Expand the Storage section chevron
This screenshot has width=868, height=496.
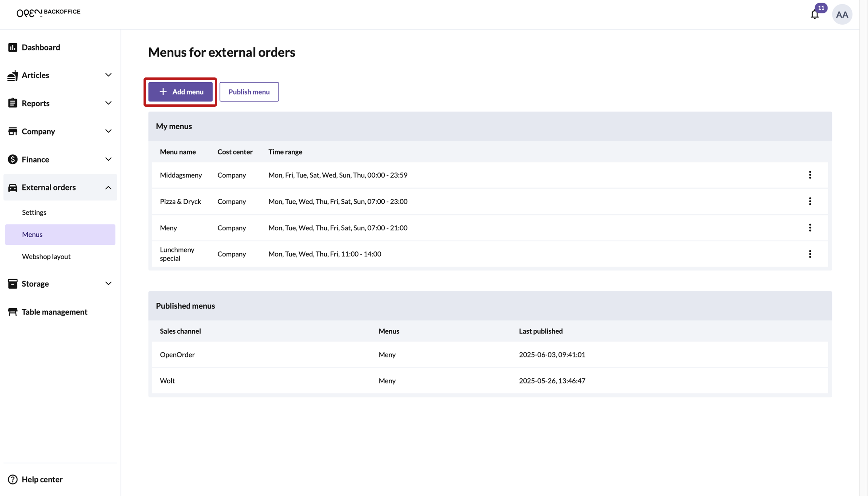[x=108, y=283]
